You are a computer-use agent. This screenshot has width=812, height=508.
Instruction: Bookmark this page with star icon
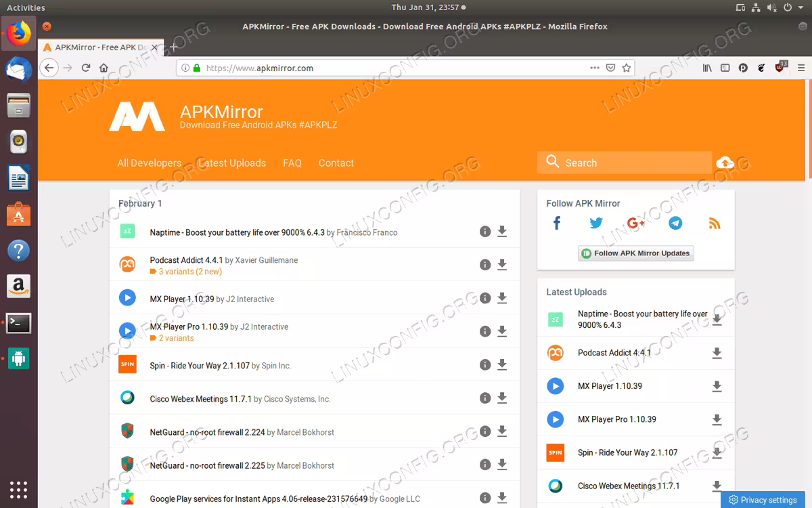click(x=627, y=68)
